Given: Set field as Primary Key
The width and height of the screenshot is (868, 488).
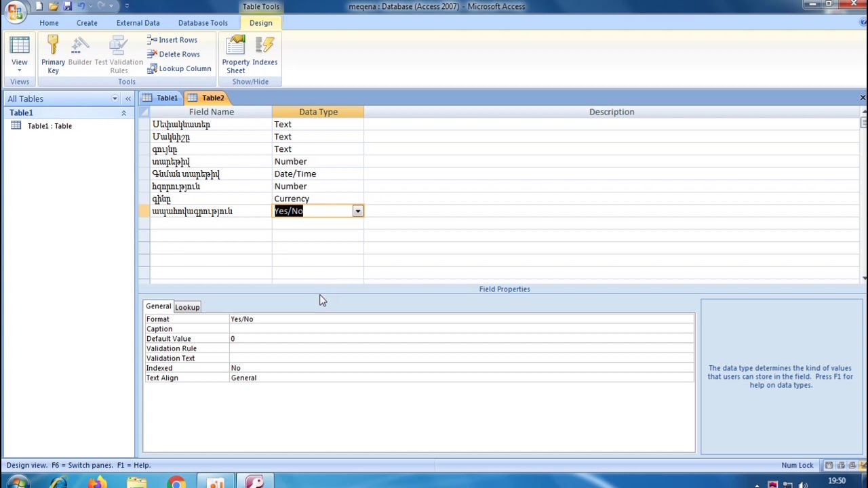Looking at the screenshot, I should tap(53, 56).
